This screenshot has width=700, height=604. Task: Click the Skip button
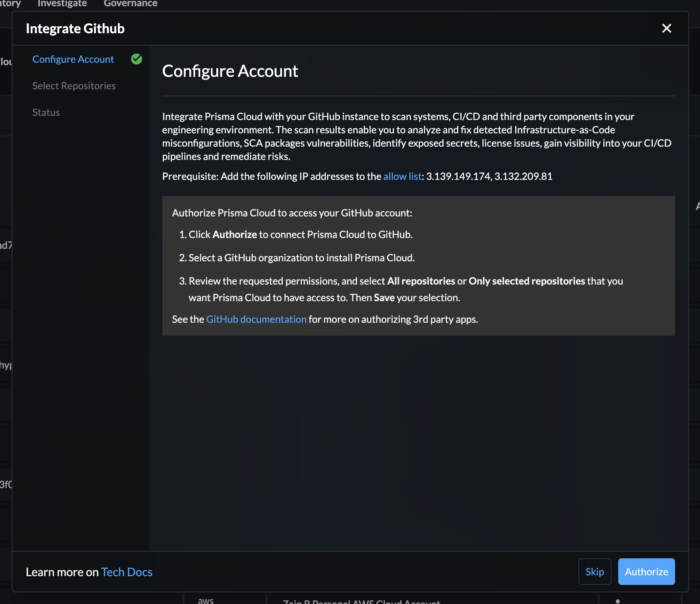tap(595, 572)
